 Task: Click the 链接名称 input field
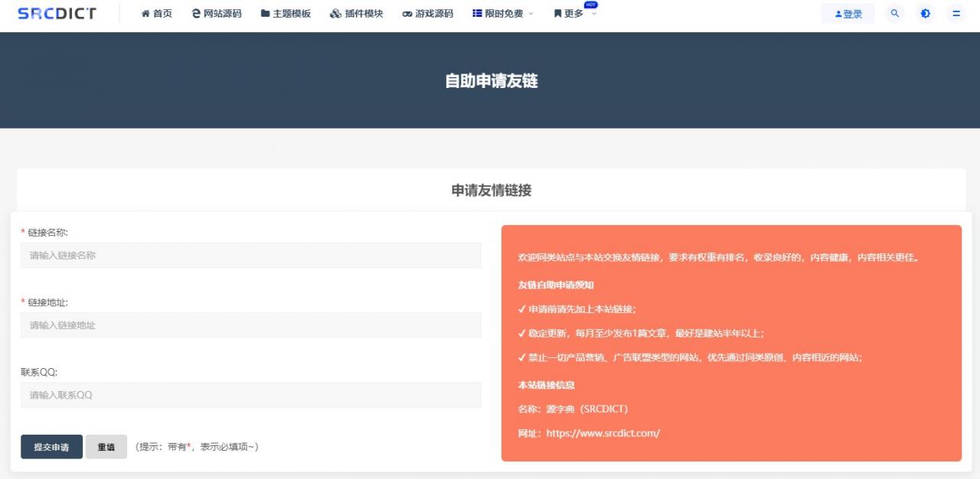coord(251,255)
